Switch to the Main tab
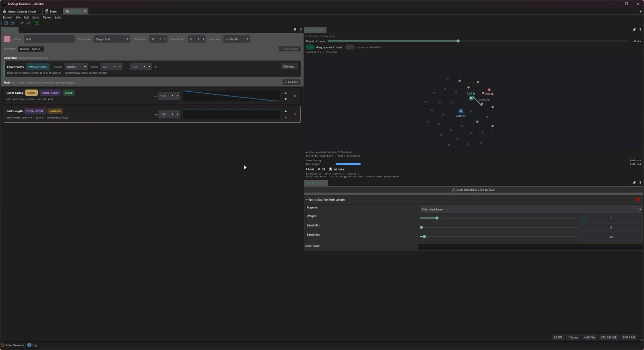 pos(51,11)
